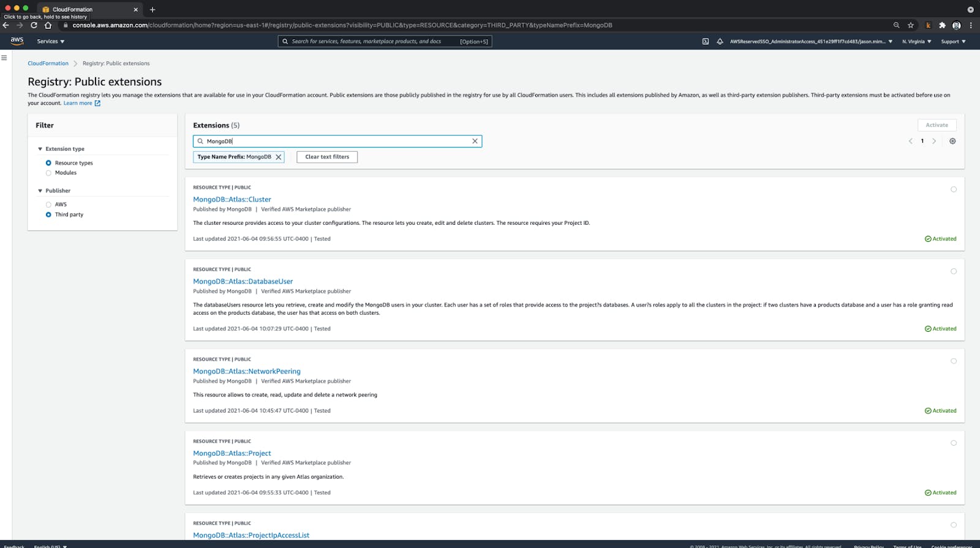Click the Learn more link
The image size is (980, 548).
tap(78, 103)
